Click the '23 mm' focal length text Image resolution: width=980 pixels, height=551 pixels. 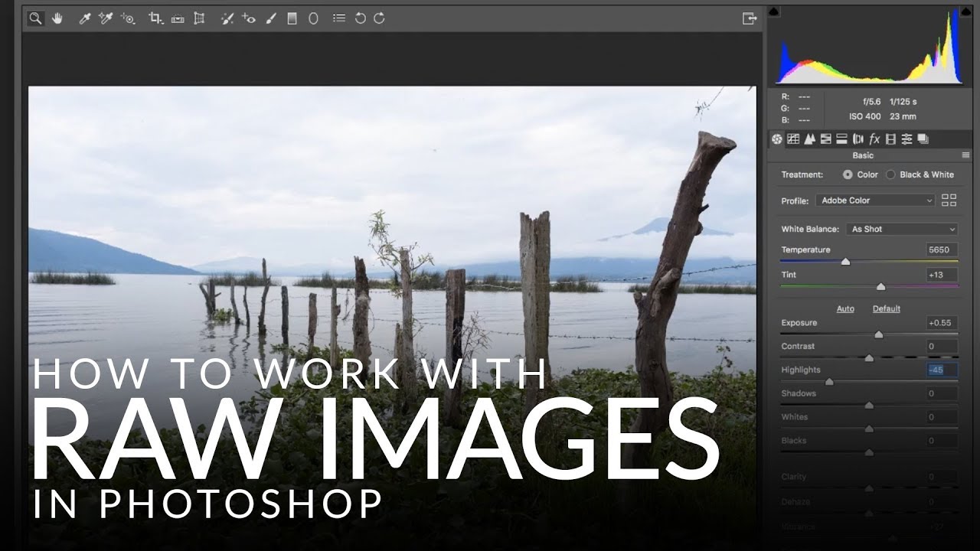903,117
